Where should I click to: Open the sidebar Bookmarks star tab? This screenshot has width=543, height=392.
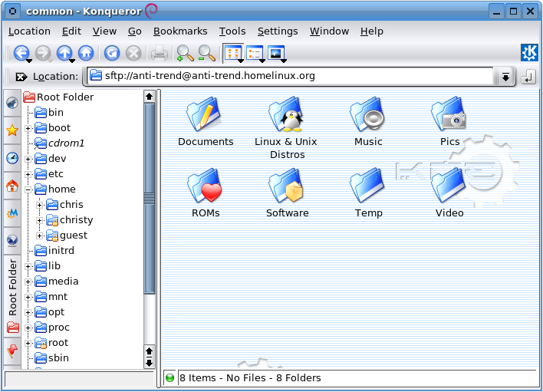point(12,130)
